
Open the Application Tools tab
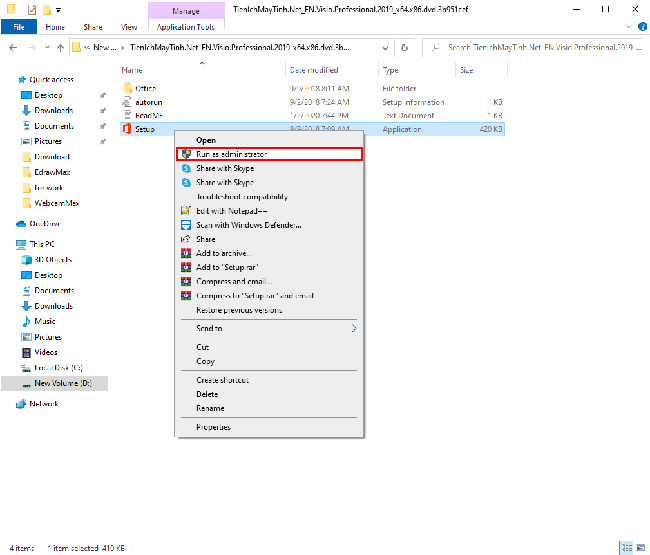[186, 27]
